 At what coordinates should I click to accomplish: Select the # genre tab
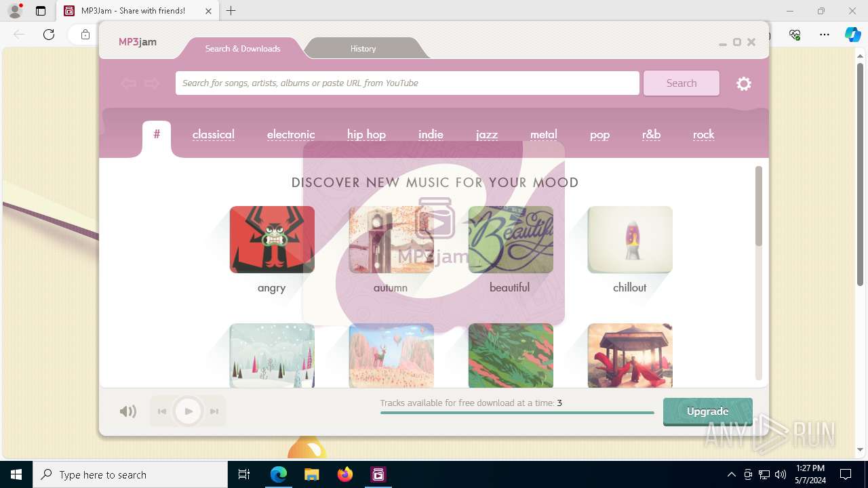[157, 134]
